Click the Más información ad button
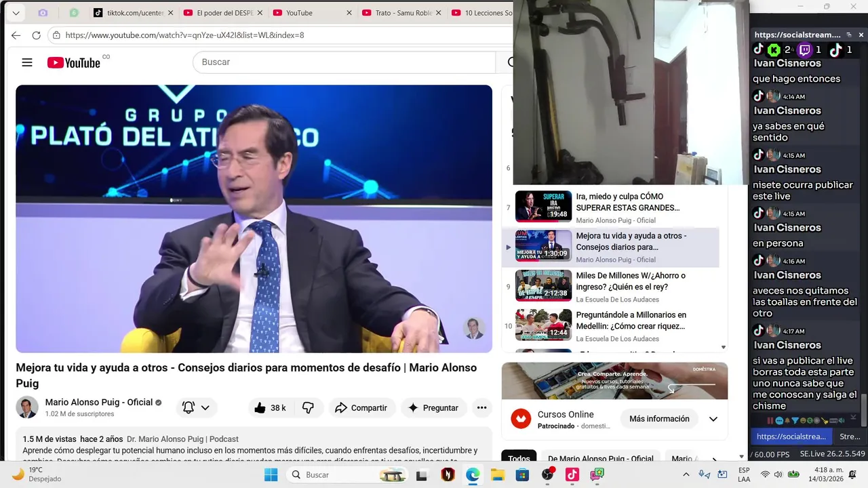Image resolution: width=868 pixels, height=488 pixels. tap(659, 419)
